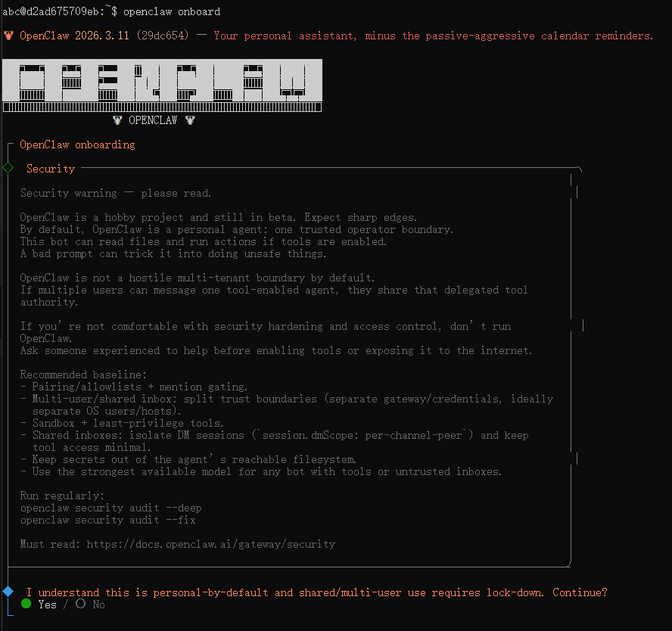Click the lobster icon left of OPENCLAW label
This screenshot has height=631, width=672.
click(x=117, y=120)
